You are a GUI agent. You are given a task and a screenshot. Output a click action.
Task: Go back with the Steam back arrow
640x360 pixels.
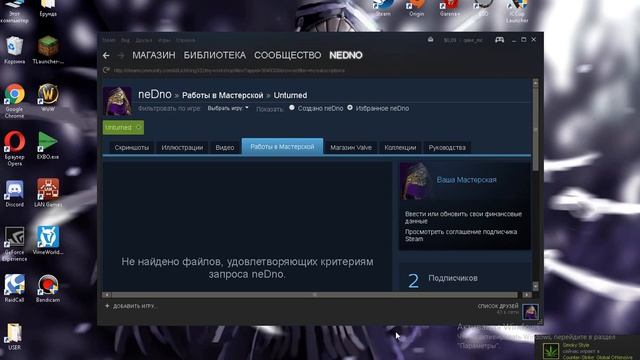[x=107, y=55]
